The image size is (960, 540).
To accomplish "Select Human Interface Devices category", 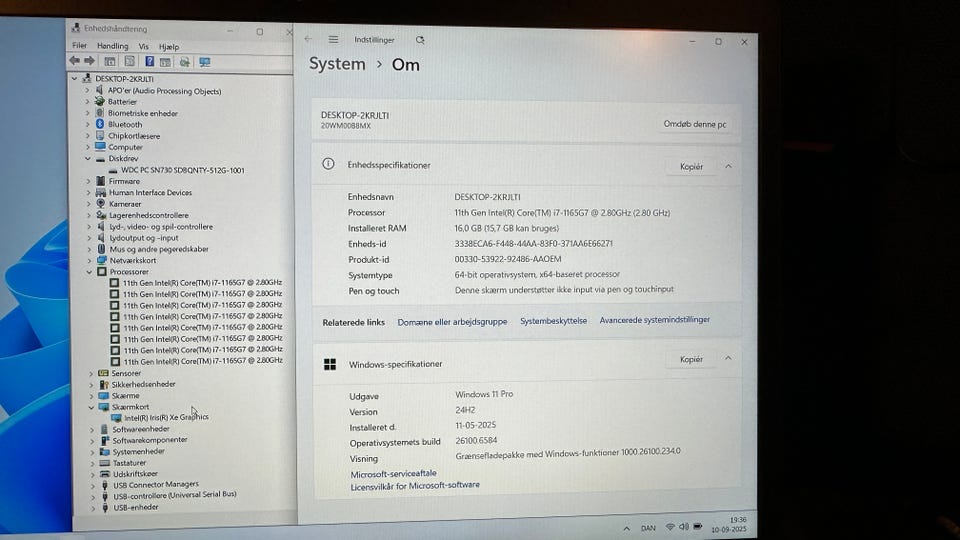I will point(150,192).
